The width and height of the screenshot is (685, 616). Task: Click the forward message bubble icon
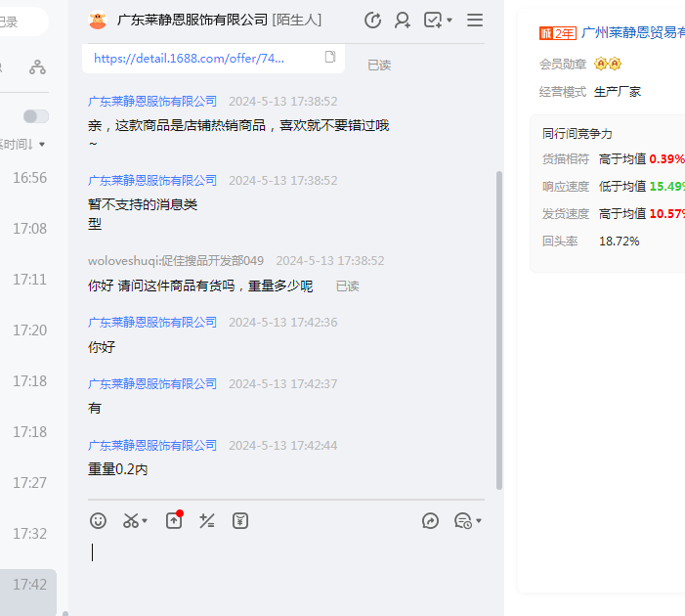point(430,521)
